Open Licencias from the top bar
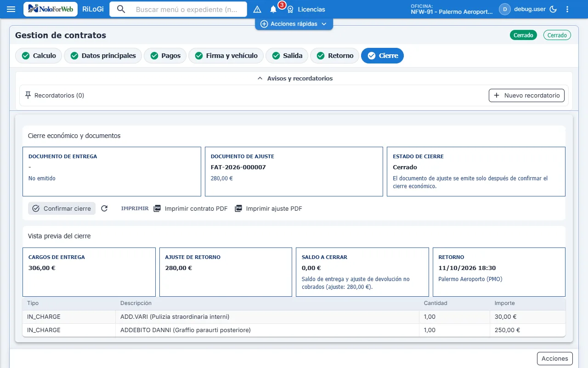The height and width of the screenshot is (368, 588). pos(306,9)
